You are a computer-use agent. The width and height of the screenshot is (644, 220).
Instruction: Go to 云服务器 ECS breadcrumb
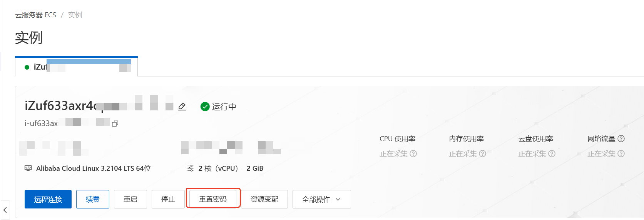35,15
